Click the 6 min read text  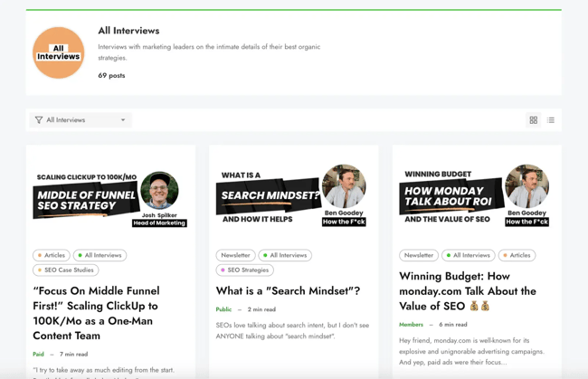pyautogui.click(x=453, y=324)
